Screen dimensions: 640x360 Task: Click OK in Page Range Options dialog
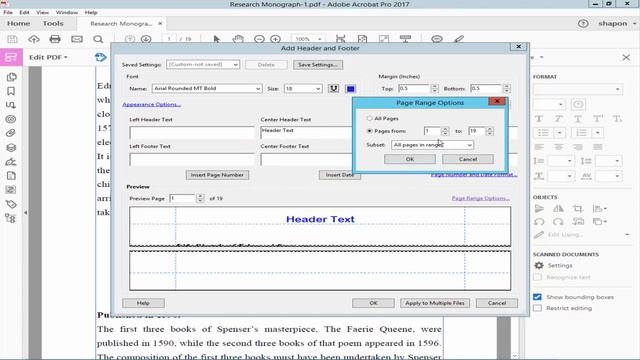click(410, 159)
